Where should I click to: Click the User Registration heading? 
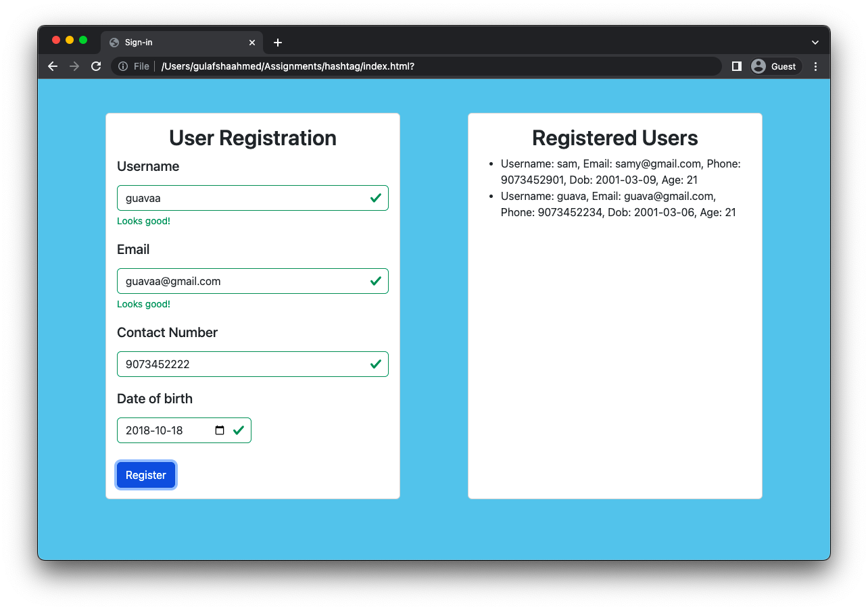pos(253,138)
